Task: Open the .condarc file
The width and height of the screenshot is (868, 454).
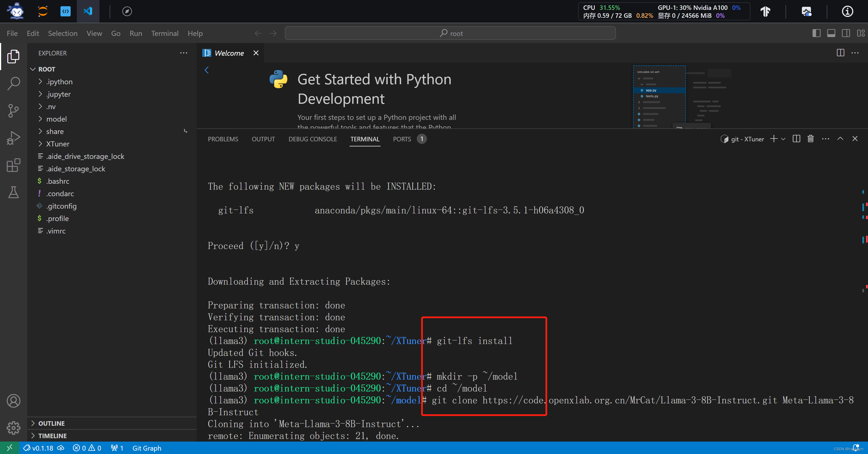Action: (112, 194)
